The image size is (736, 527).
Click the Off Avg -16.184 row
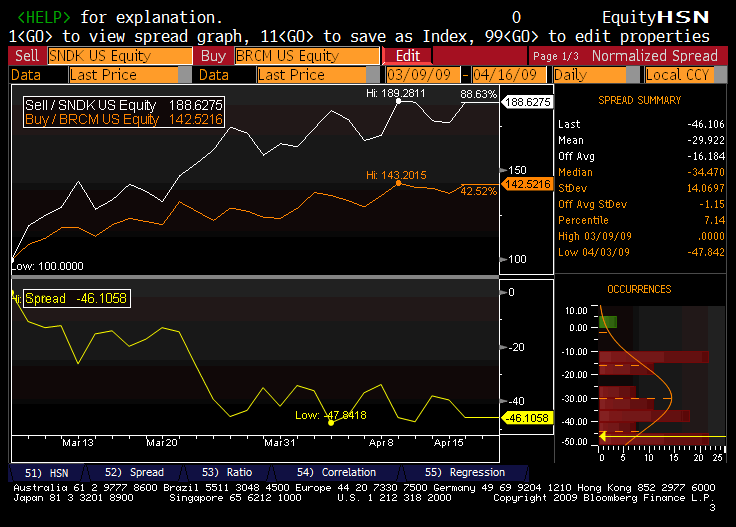pos(641,156)
